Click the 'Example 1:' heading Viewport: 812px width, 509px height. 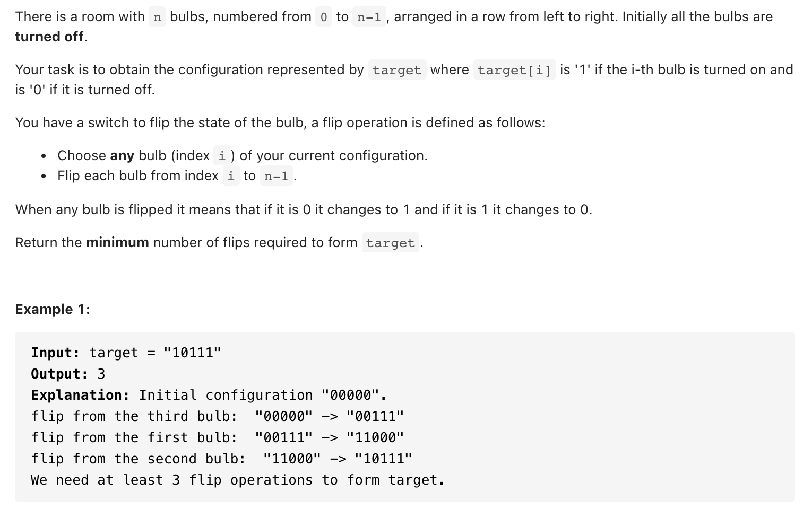pyautogui.click(x=53, y=309)
